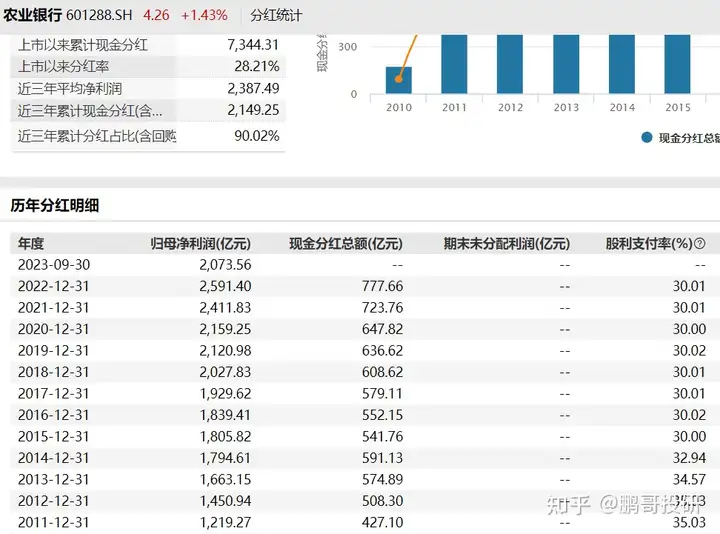Click dividend total 552.15
Viewport: 720px width, 534px height.
[x=382, y=415]
